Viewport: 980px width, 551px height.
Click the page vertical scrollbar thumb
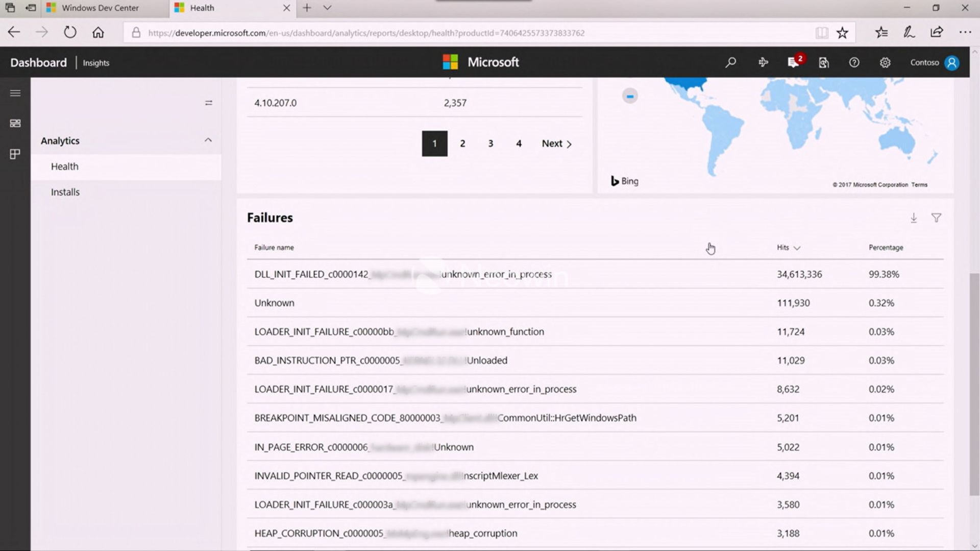pyautogui.click(x=974, y=383)
